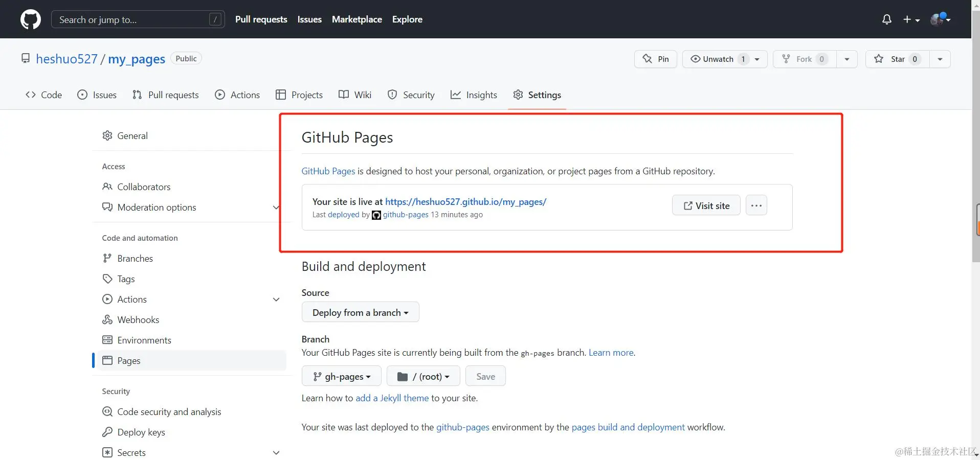Open Environments settings
Image resolution: width=980 pixels, height=460 pixels.
pos(189,340)
